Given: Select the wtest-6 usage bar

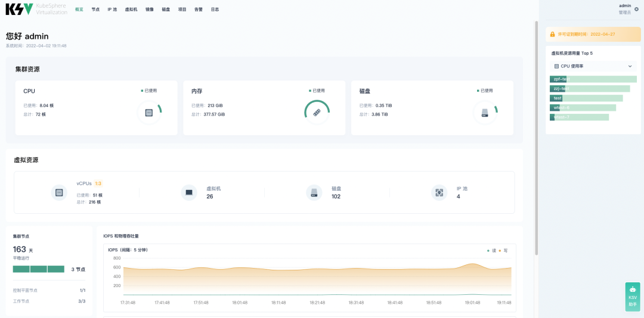Looking at the screenshot, I should 583,108.
